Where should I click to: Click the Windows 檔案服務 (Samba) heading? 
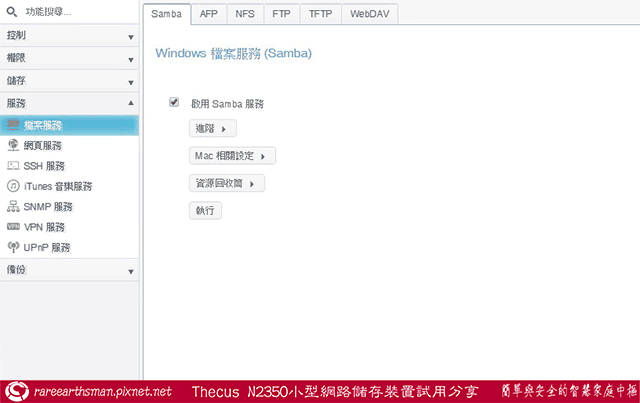coord(233,53)
